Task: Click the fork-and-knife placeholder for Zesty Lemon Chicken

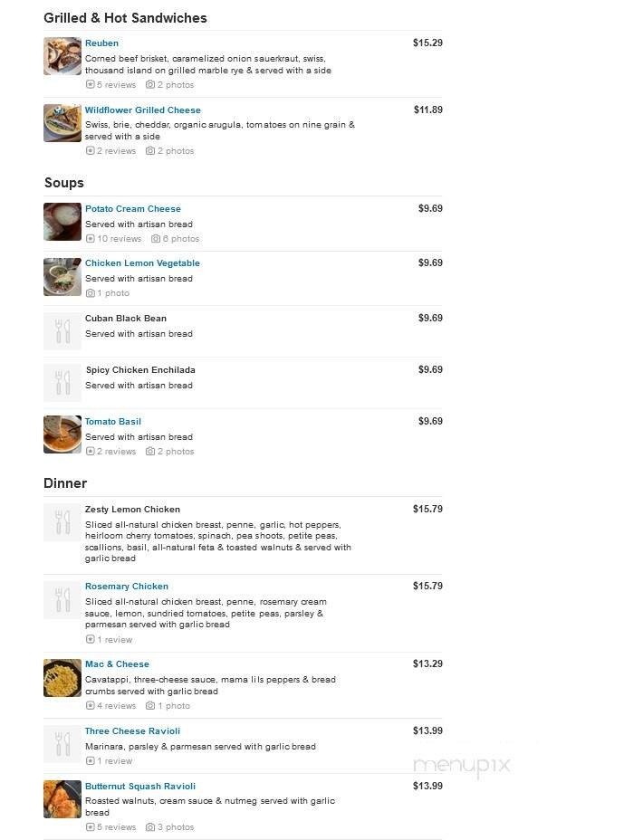Action: tap(62, 521)
